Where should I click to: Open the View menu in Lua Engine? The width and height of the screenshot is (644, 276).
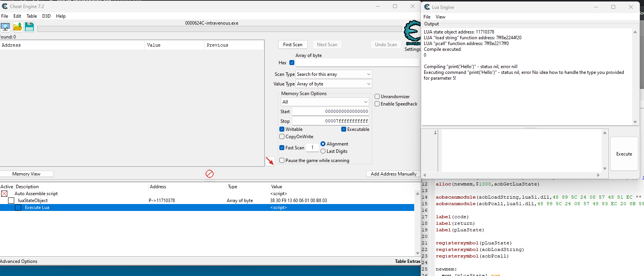tap(440, 17)
